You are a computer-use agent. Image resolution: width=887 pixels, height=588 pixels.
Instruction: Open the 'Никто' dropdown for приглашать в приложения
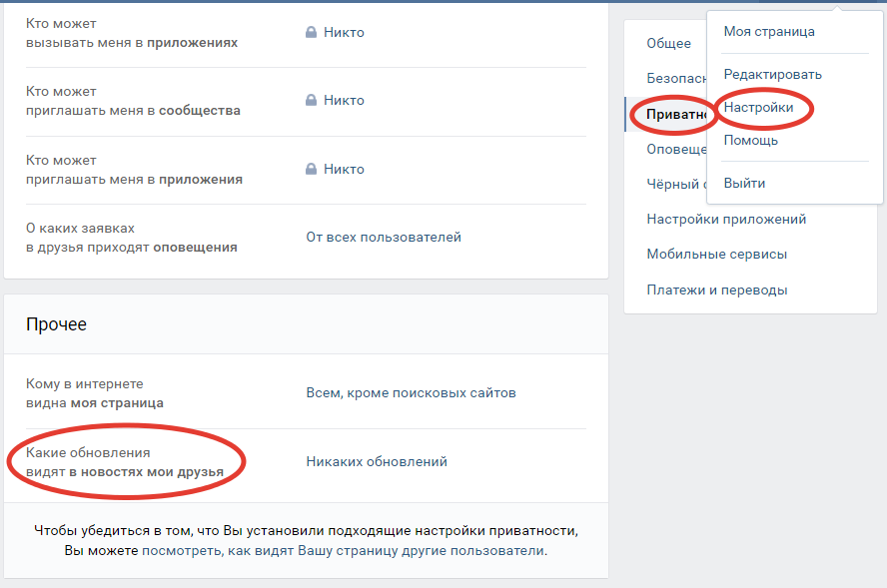click(x=344, y=169)
